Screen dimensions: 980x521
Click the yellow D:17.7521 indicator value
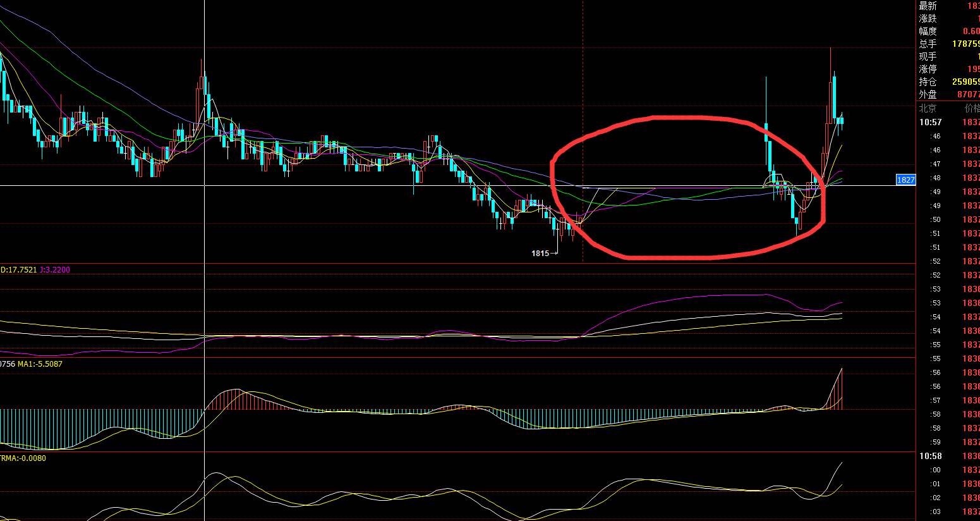pyautogui.click(x=18, y=270)
